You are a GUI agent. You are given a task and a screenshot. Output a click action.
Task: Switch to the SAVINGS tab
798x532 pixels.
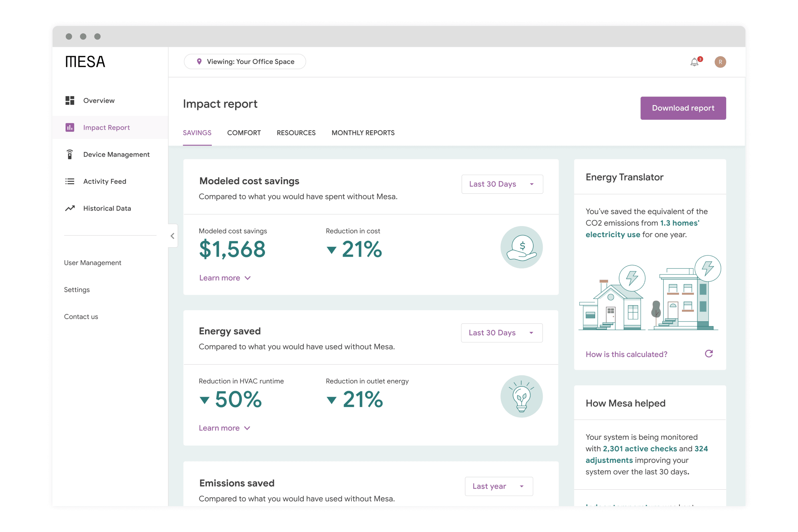[197, 133]
